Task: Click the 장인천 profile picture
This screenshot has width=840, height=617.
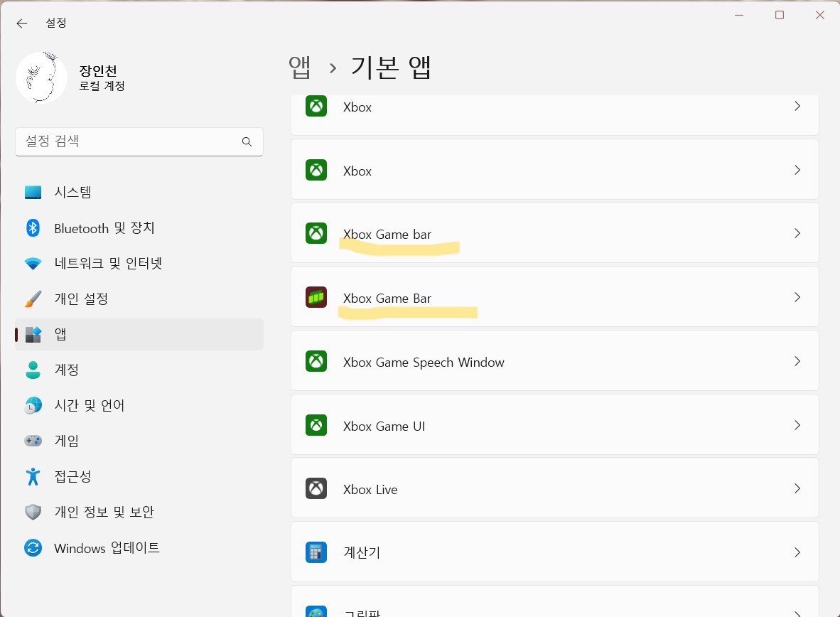Action: click(41, 77)
